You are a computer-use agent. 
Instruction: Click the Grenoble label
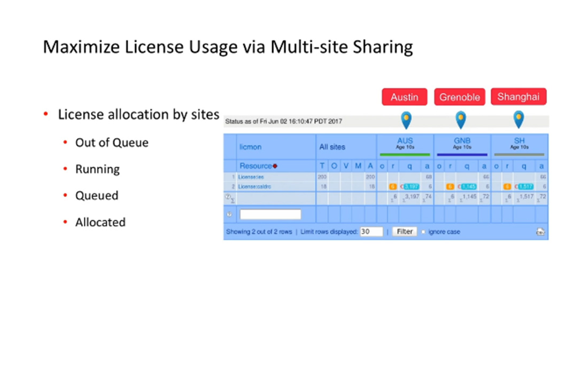click(460, 97)
